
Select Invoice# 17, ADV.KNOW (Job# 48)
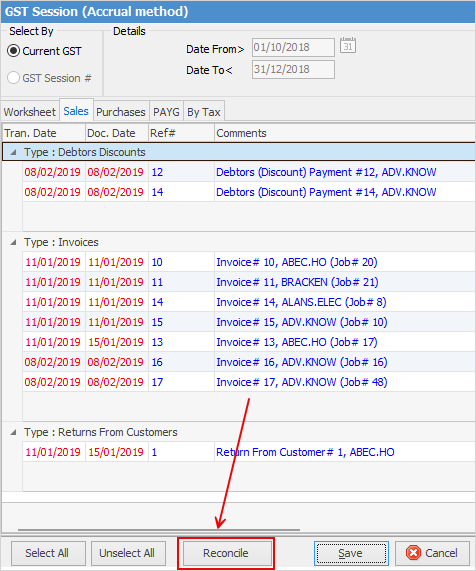click(x=249, y=382)
